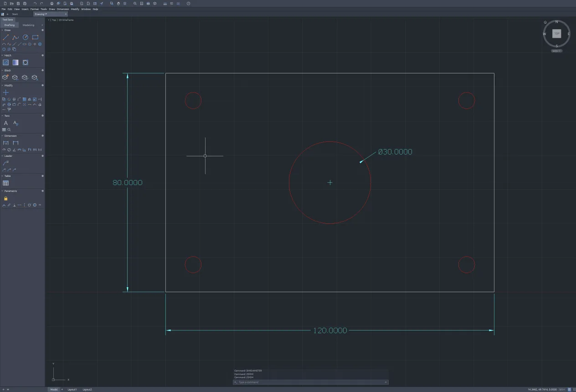Collapse the Tool Sets panel arrow
This screenshot has width=576, height=392.
tap(42, 25)
